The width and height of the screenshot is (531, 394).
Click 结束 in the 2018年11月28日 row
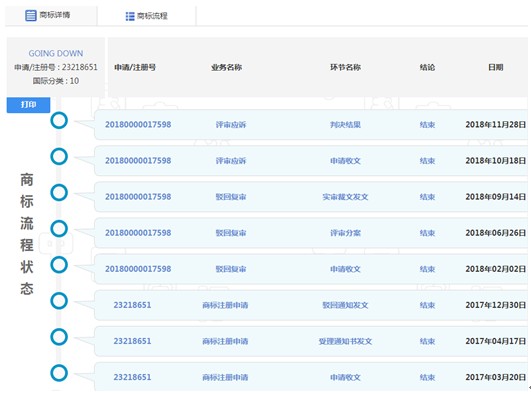coord(427,125)
